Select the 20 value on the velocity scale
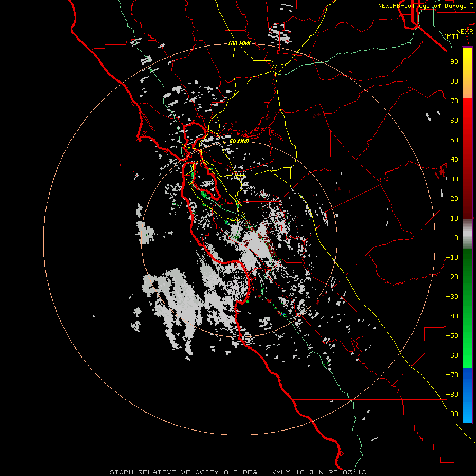Screen dimensions: 476x476 [x=454, y=198]
